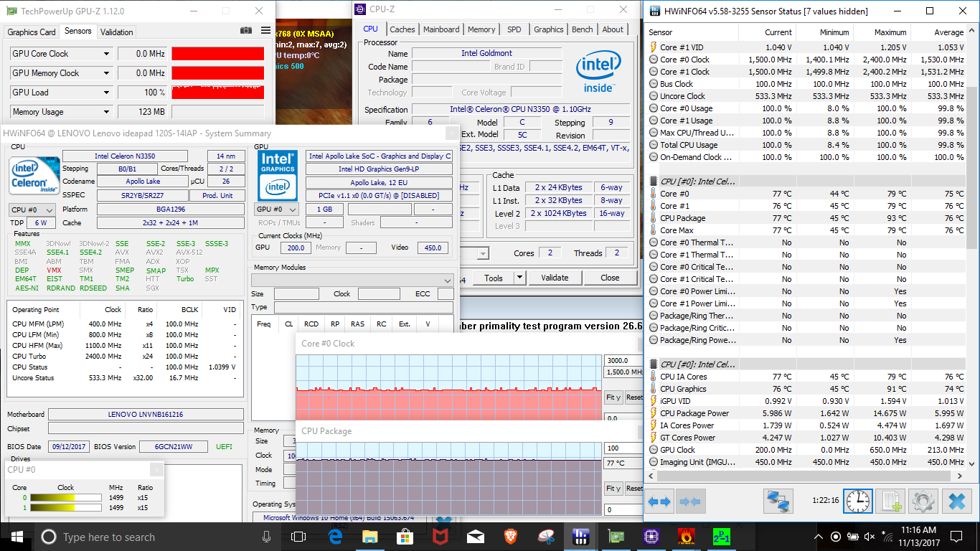Reset HWiNFO min/max with clock icon
The height and width of the screenshot is (551, 980).
858,501
